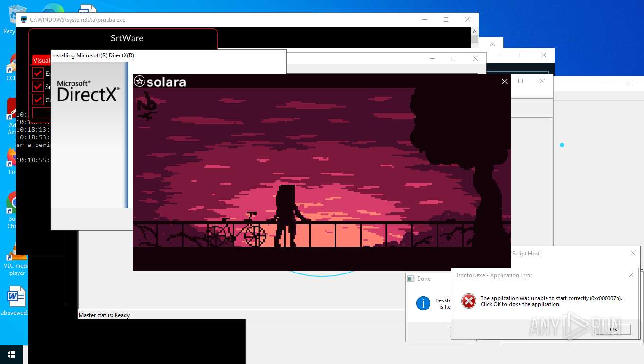Click the prueba.exe console scrollbar up arrow
The height and width of the screenshot is (364, 644).
474,31
